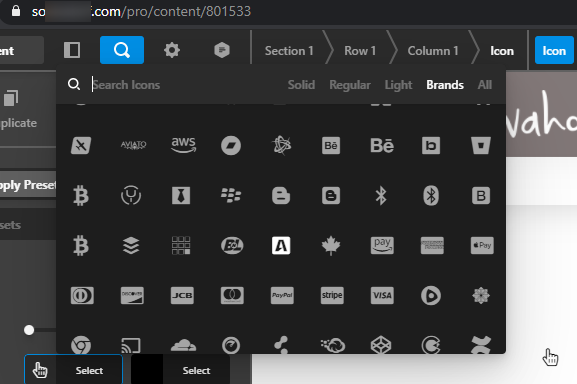Open the black color swatch
Viewport: 577px width, 384px height.
pos(147,369)
